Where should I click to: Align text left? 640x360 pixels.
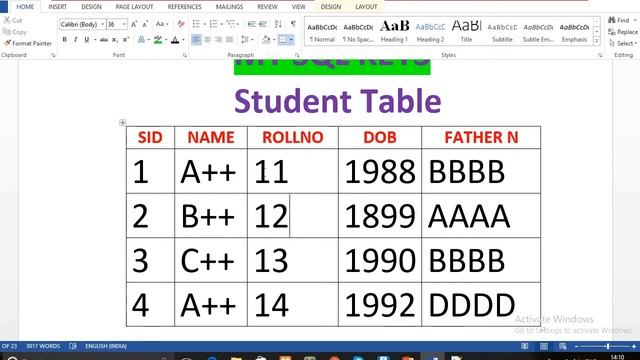196,40
